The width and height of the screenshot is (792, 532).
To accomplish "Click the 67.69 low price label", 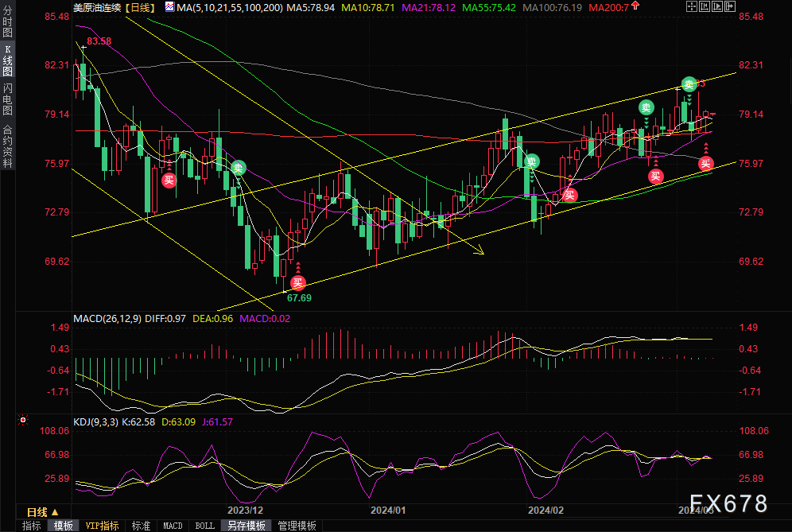I will 299,298.
